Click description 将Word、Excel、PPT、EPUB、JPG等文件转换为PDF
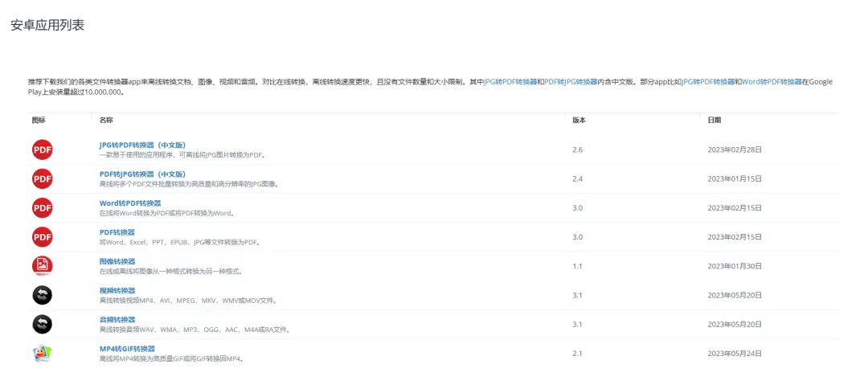 coord(180,243)
